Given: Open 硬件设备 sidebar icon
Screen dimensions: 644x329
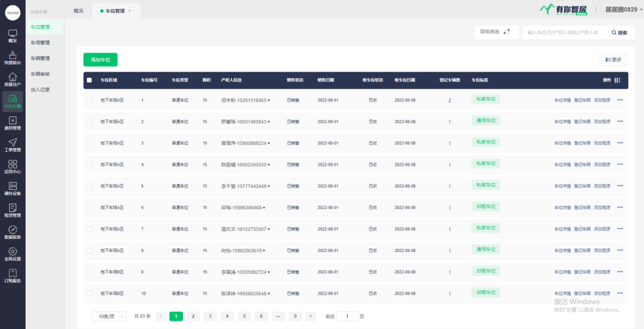Looking at the screenshot, I should tap(13, 189).
